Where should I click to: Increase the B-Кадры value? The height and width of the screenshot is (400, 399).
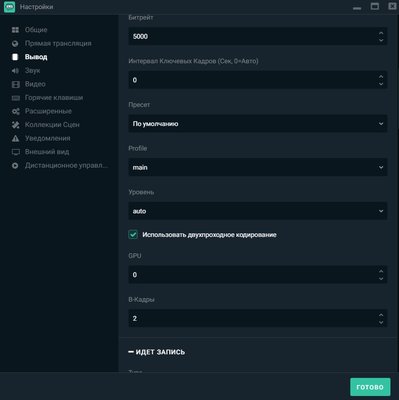pyautogui.click(x=381, y=315)
